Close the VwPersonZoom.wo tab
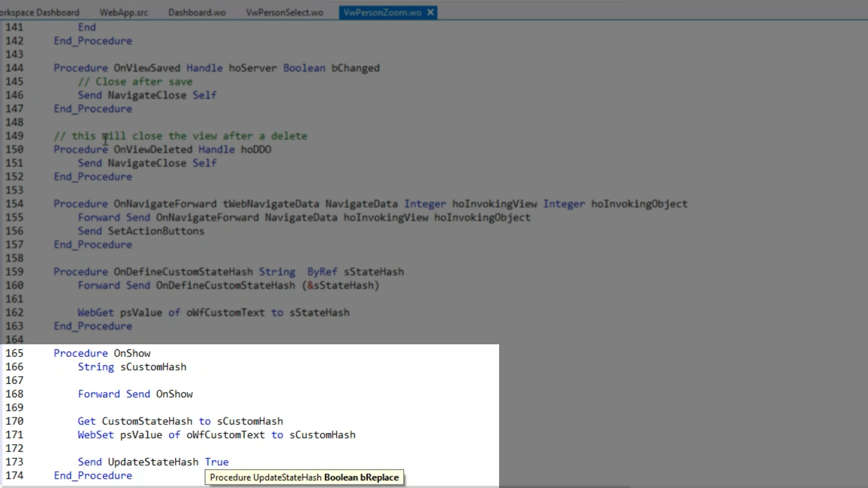 tap(431, 13)
